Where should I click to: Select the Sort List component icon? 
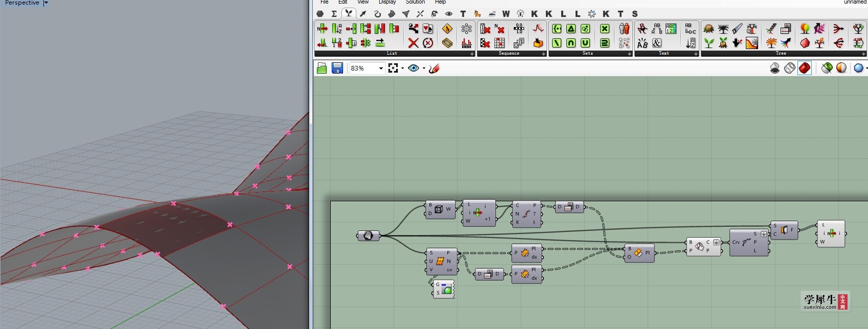[336, 29]
